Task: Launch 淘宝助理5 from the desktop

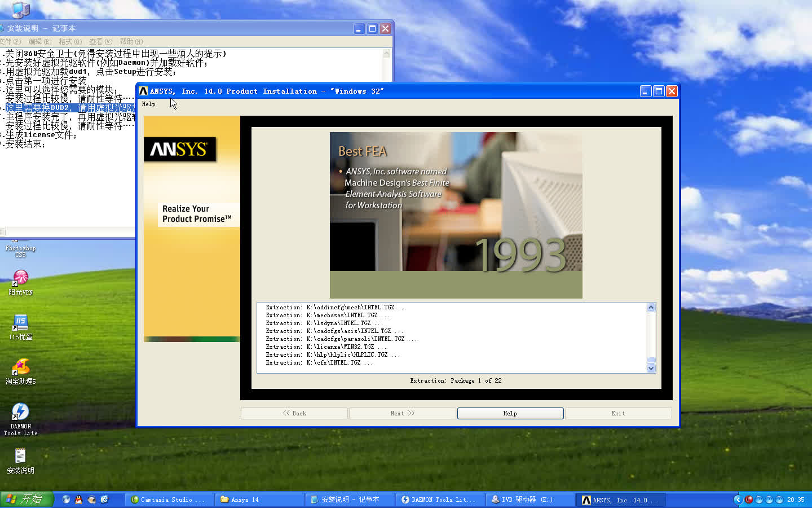Action: [20, 367]
